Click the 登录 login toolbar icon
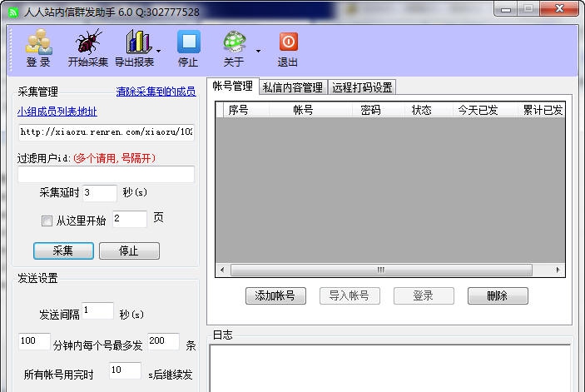 [39, 47]
